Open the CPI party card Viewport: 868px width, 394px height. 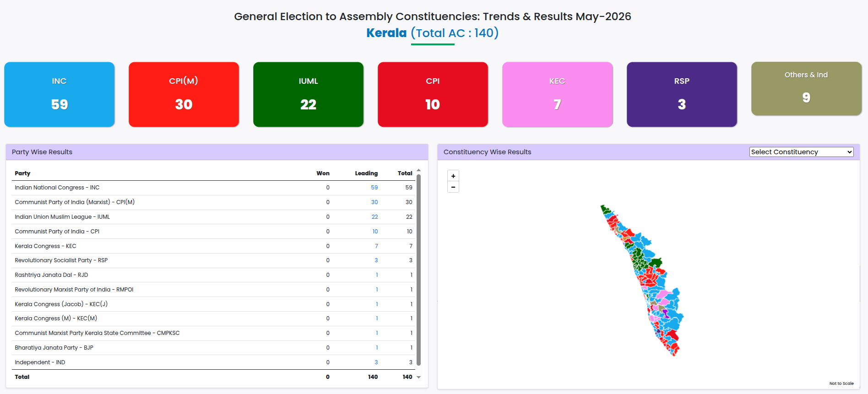tap(433, 95)
